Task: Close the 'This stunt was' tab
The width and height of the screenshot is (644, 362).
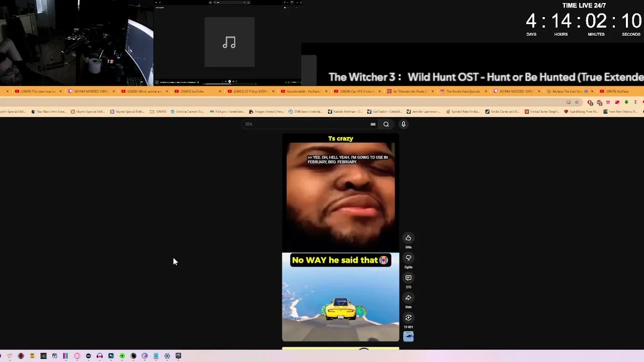Action: tap(60, 92)
